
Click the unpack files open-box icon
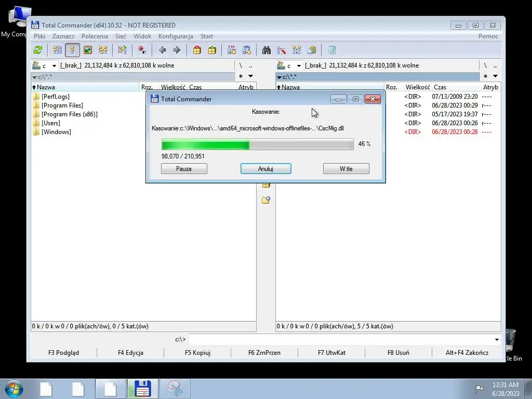tap(212, 50)
